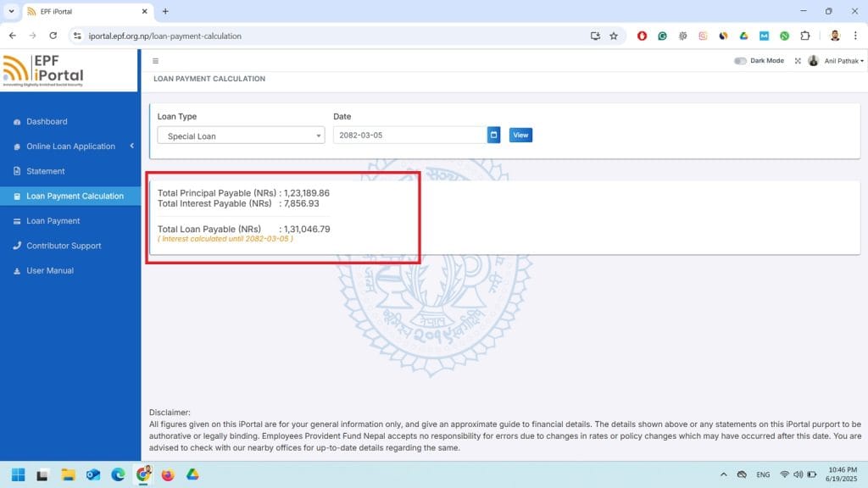Toggle the sidebar with the hamburger icon
Image resolution: width=868 pixels, height=488 pixels.
(156, 61)
